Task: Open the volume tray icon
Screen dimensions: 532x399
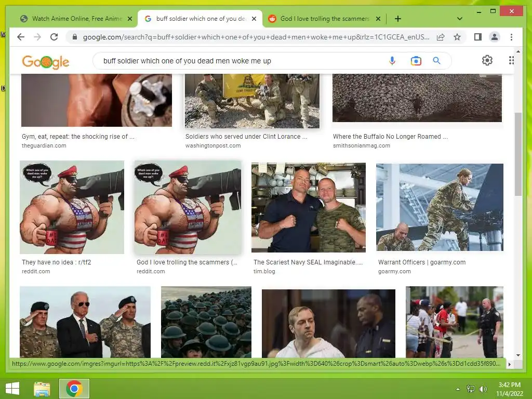Action: point(483,389)
